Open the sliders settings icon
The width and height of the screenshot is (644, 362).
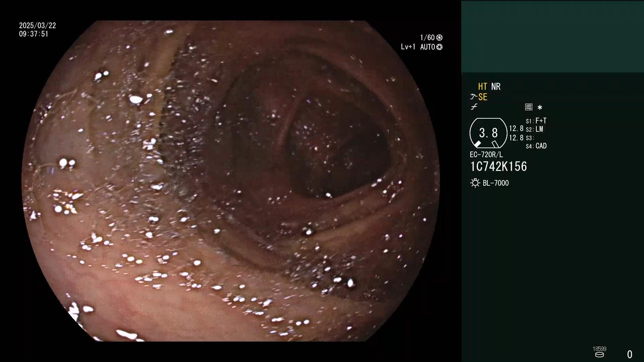(529, 107)
